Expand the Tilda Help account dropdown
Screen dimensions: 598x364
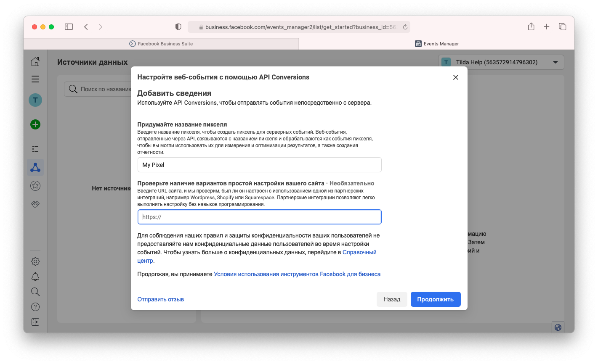click(501, 62)
